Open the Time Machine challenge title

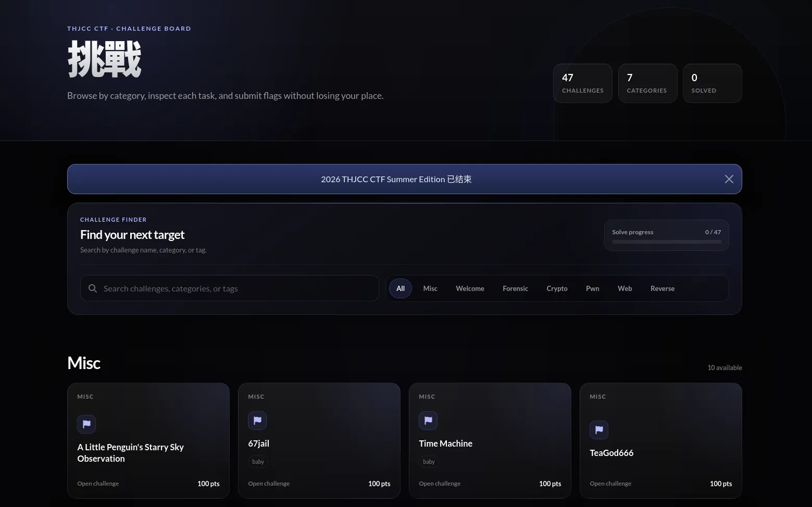tap(446, 443)
